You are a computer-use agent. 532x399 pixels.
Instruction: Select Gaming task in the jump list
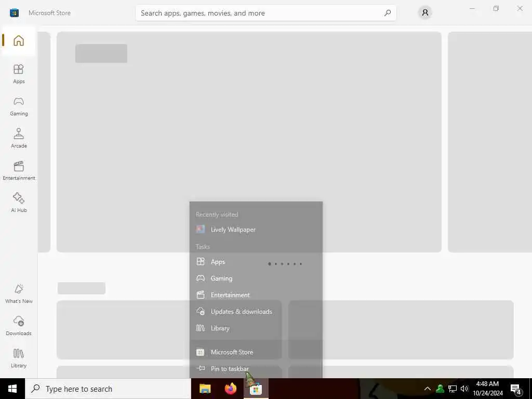(256, 278)
